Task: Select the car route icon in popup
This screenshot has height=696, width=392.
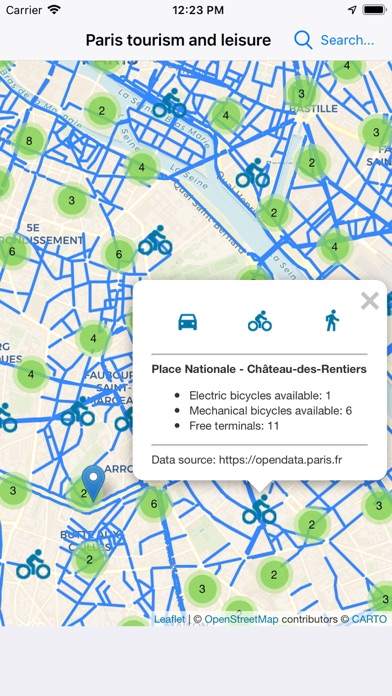Action: (x=188, y=321)
